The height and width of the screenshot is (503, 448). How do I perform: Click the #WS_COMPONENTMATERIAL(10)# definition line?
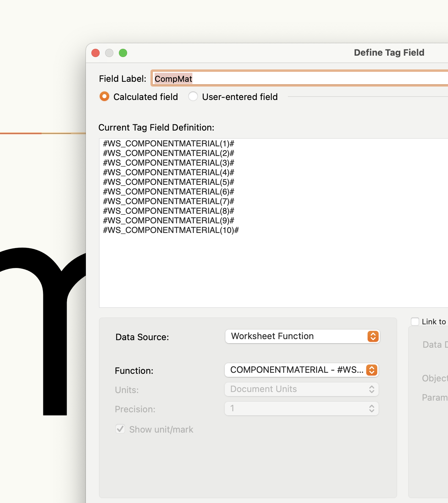pos(171,230)
